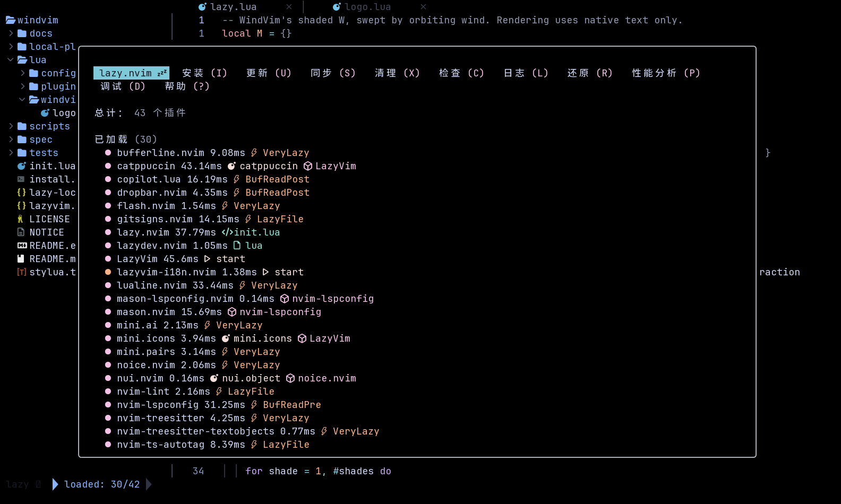Close the logo.lua tab

click(423, 7)
